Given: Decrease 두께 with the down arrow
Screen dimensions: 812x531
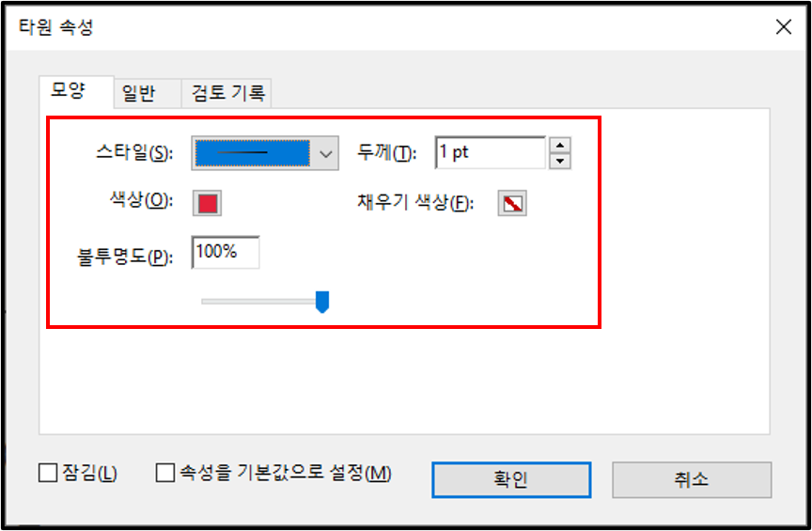Looking at the screenshot, I should [560, 161].
